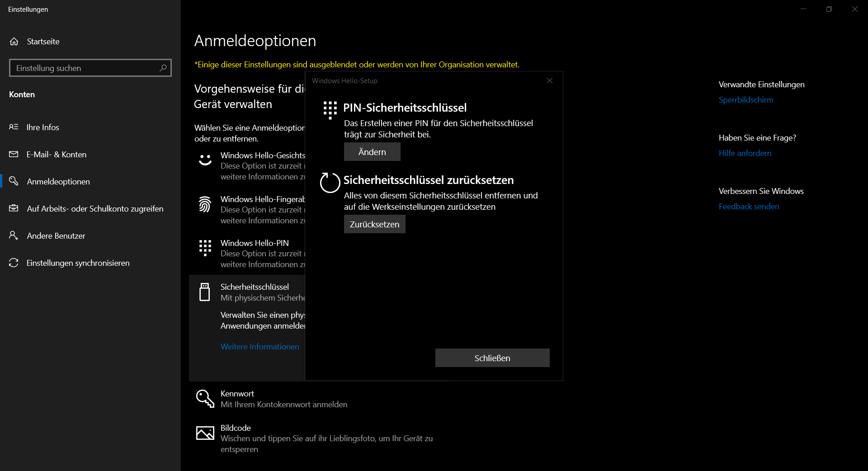Click the Verbessern Sie Windows text
The image size is (868, 471).
[x=761, y=191]
